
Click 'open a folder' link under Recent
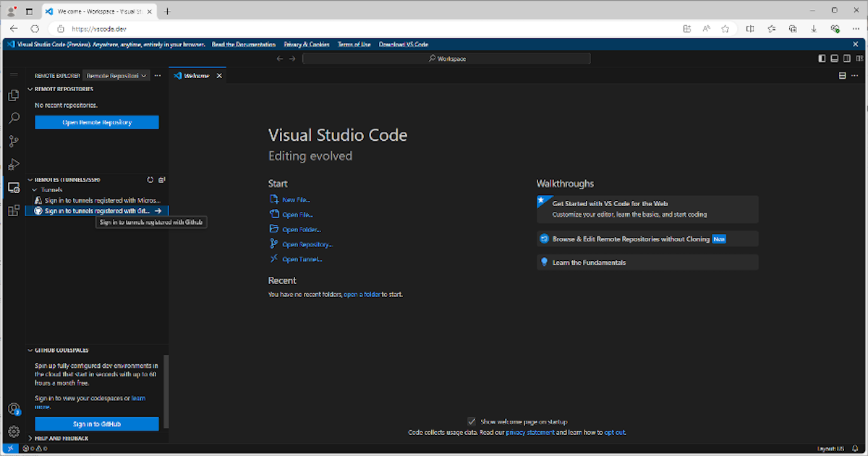[362, 295]
